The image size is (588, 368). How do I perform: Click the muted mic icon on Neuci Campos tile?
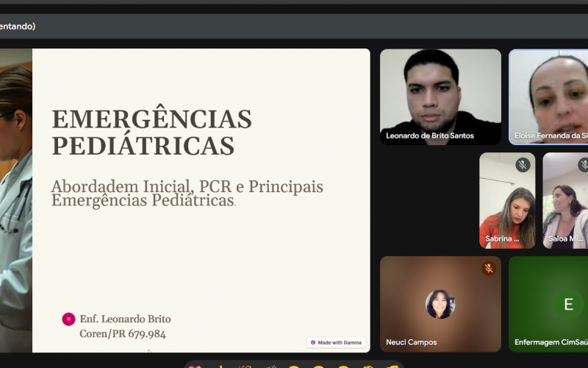click(x=489, y=269)
